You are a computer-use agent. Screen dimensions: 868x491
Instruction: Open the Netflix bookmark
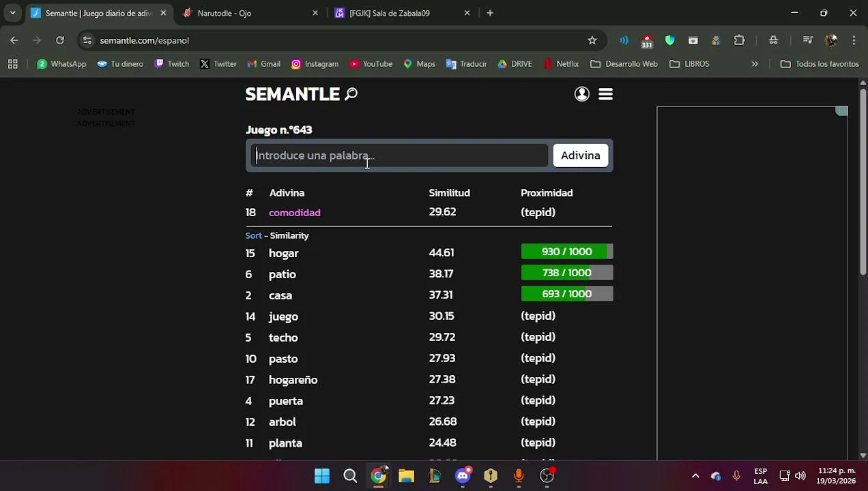click(560, 63)
